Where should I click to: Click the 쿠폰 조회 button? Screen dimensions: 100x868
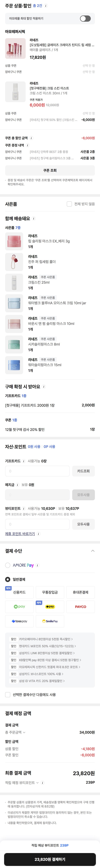tap(50, 170)
